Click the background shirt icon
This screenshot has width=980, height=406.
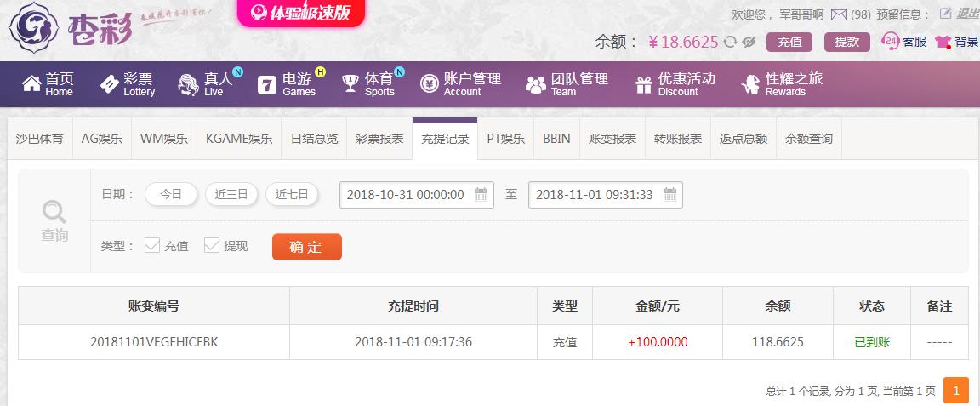(943, 42)
